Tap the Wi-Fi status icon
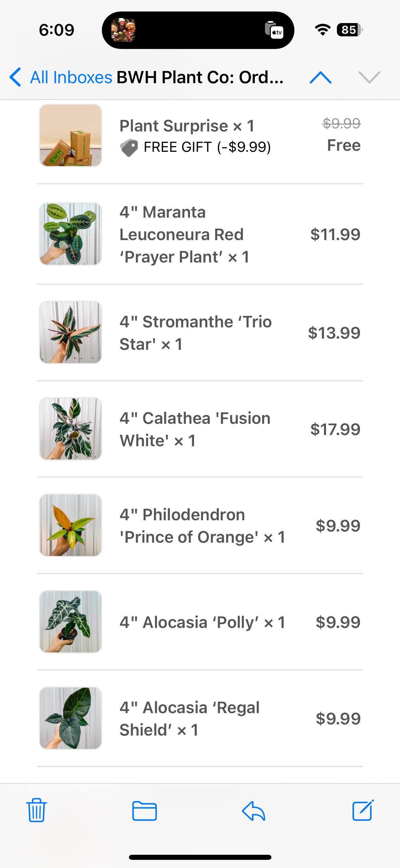This screenshot has width=400, height=868. (323, 30)
